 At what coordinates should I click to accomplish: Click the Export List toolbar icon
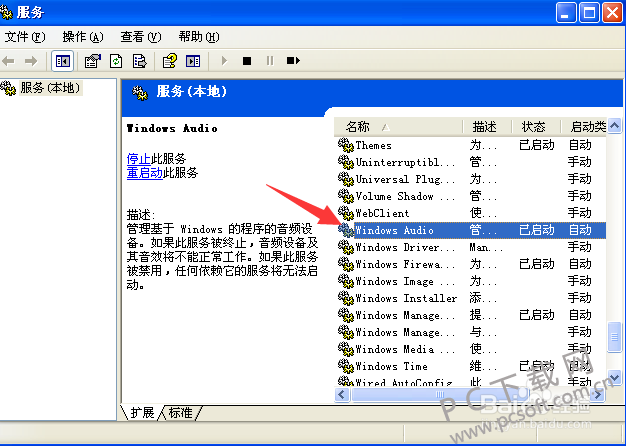click(x=140, y=61)
